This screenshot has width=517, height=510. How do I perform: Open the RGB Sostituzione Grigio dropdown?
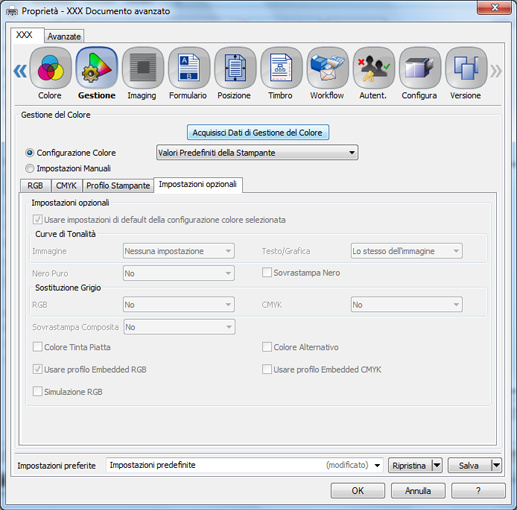click(x=179, y=304)
